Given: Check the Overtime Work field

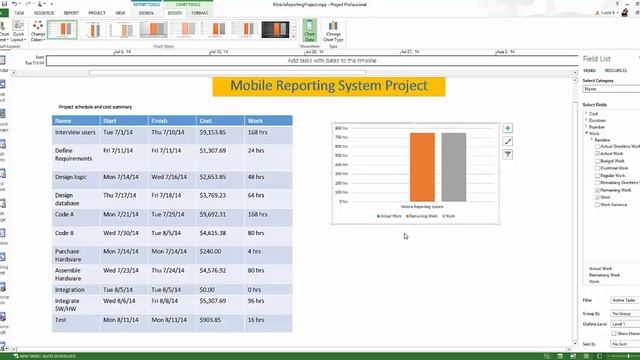Looking at the screenshot, I should tap(597, 168).
